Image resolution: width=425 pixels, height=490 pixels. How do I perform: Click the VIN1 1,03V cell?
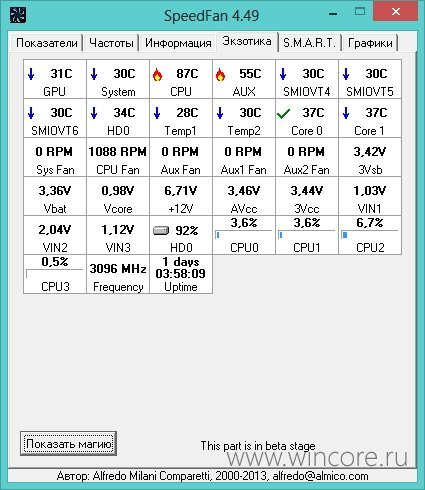coord(370,196)
